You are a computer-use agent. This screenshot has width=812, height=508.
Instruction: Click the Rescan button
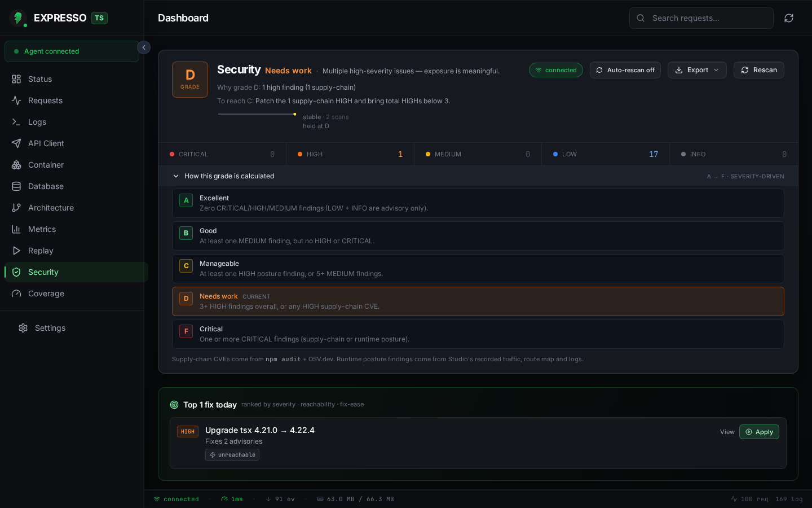[759, 70]
